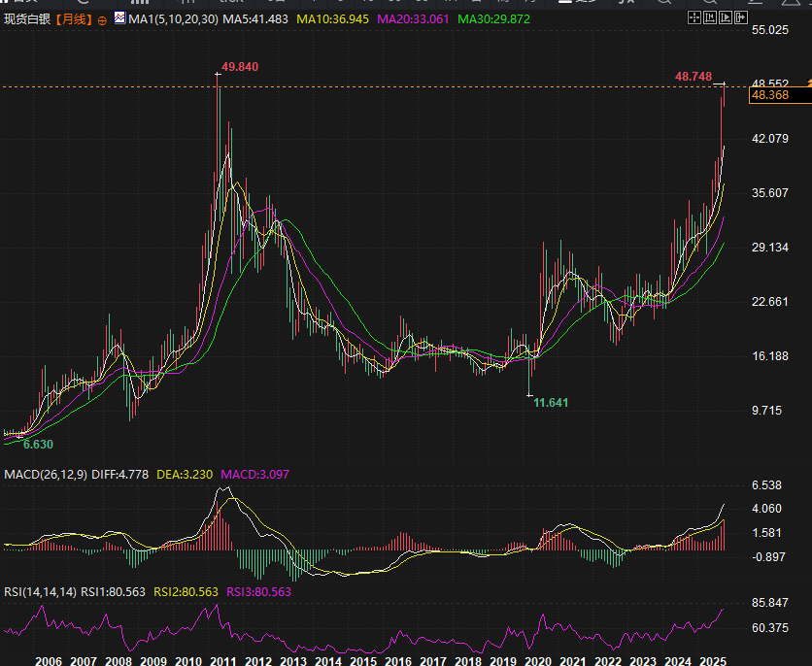
Task: Click the green MA30:29.872 legend label
Action: pyautogui.click(x=493, y=19)
